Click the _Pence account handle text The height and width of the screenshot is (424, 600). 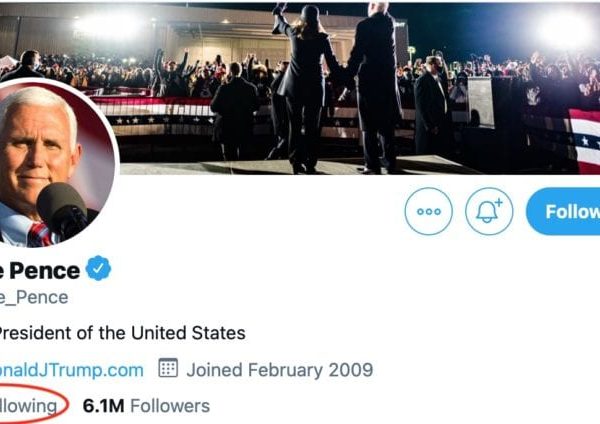point(35,297)
